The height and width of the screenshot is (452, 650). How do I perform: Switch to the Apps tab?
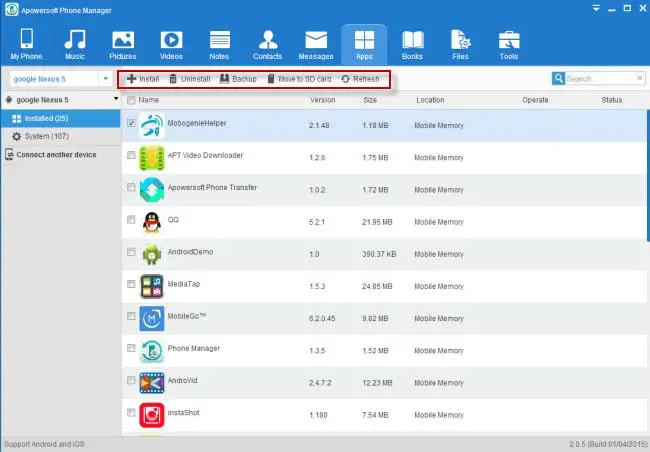(364, 44)
